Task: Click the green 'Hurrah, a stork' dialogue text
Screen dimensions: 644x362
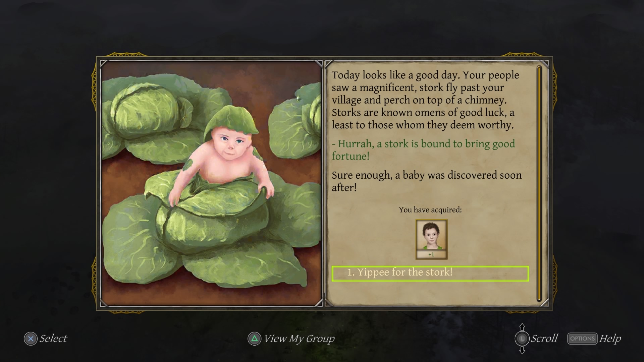Action: [x=423, y=150]
